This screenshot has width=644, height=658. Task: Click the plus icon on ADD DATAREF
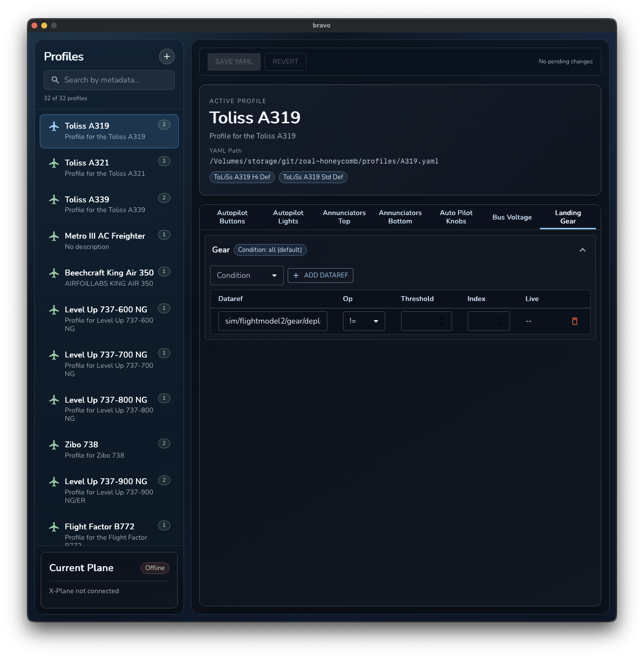click(x=295, y=275)
